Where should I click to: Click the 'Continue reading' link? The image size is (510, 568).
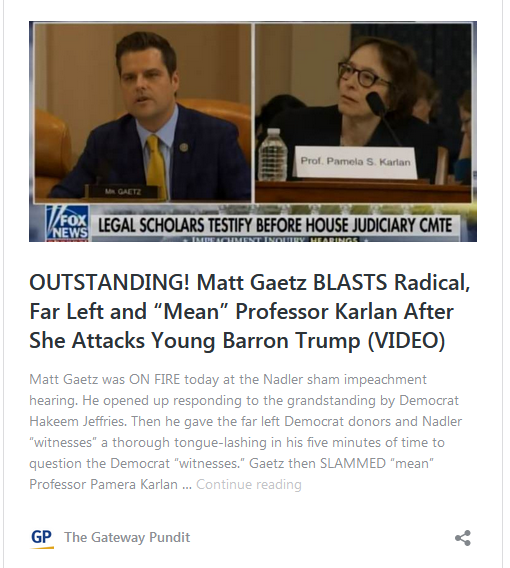(249, 484)
